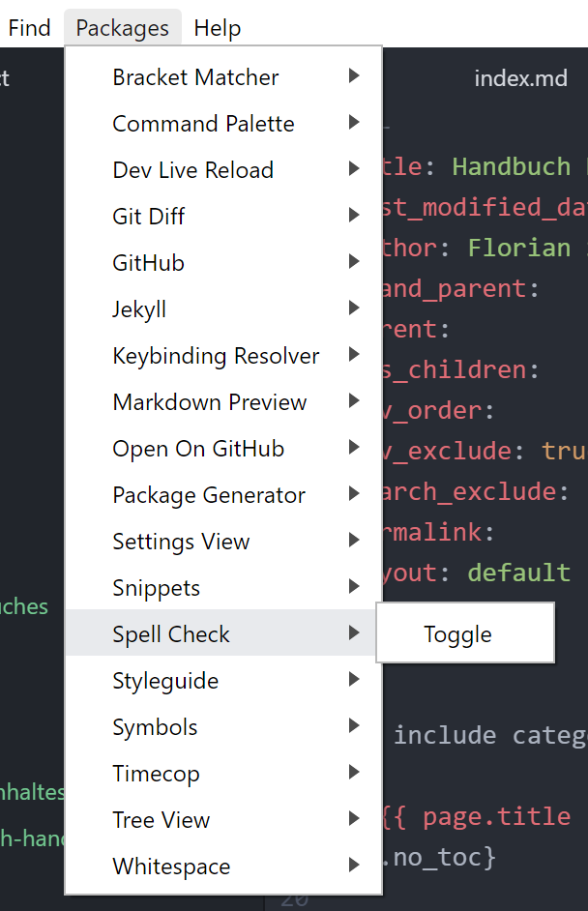Choose Keybinding Resolver from the menu

pos(216,356)
